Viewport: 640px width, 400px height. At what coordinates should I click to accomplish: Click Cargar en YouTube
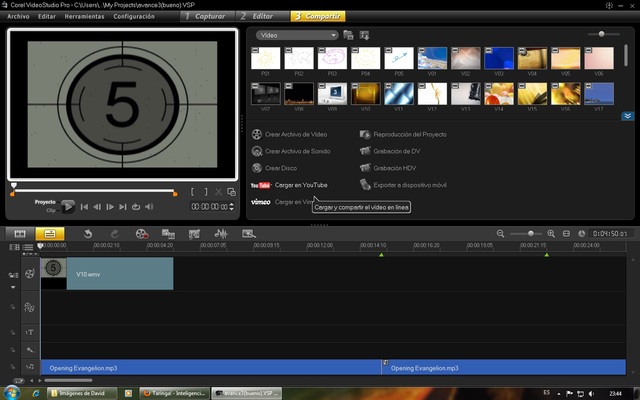click(x=289, y=185)
